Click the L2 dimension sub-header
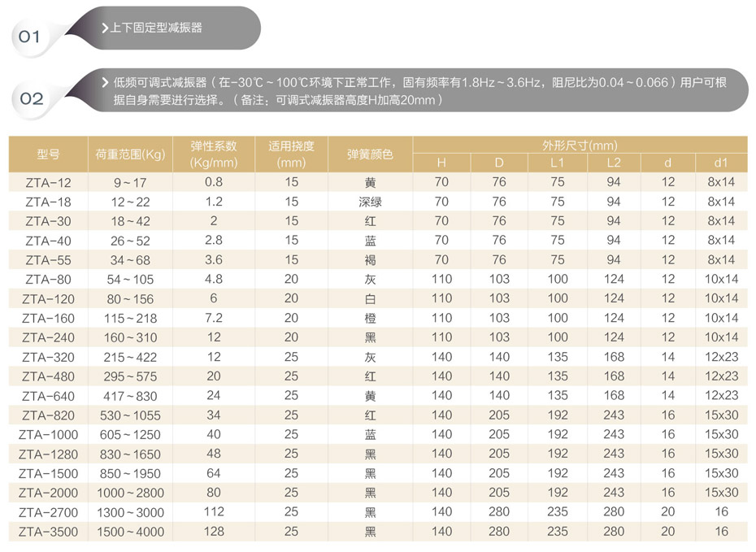Image resolution: width=756 pixels, height=552 pixels. (x=614, y=163)
